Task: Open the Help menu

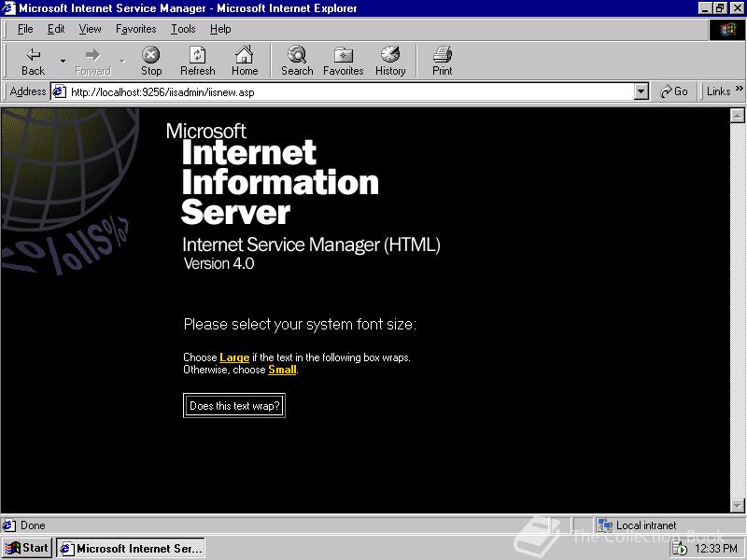Action: [220, 29]
